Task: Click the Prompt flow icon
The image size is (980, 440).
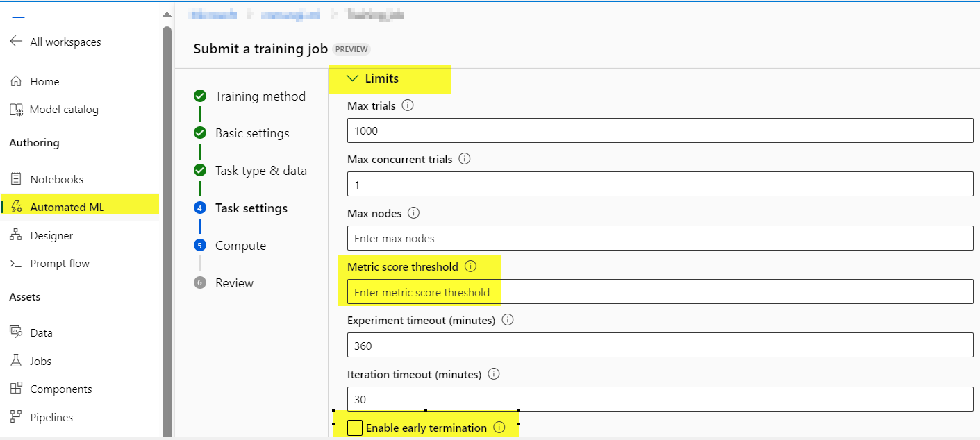Action: pos(16,264)
